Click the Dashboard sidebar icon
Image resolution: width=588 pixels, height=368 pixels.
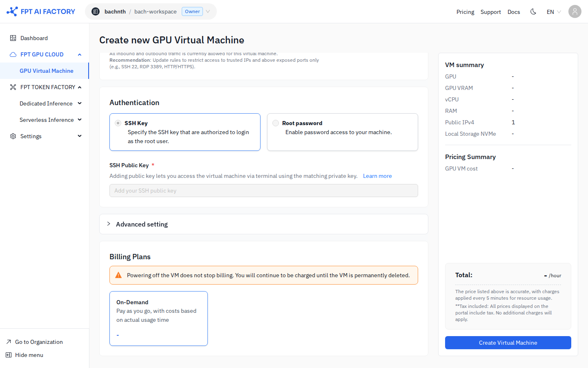[x=13, y=38]
